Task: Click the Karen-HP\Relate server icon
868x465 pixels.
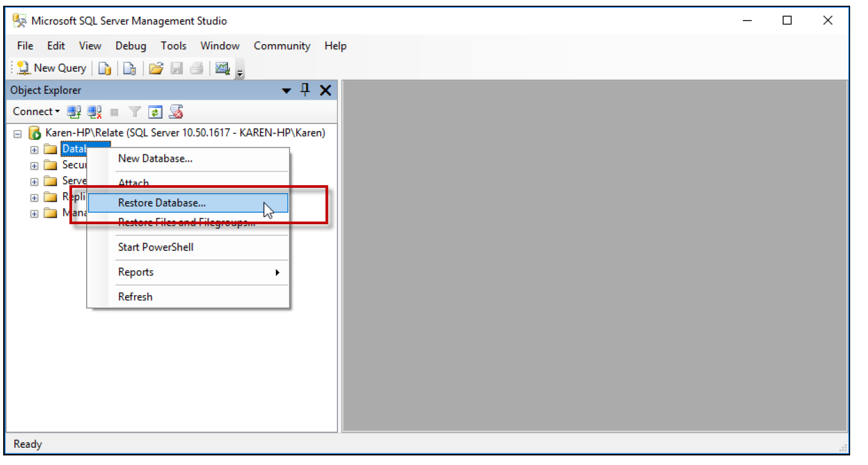Action: tap(34, 133)
